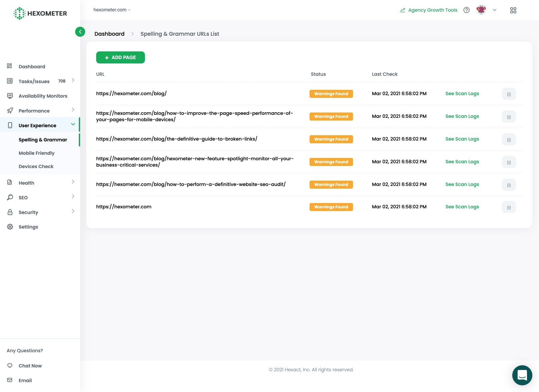Expand Tasks/Issues chevron
Image resolution: width=539 pixels, height=392 pixels.
73,80
